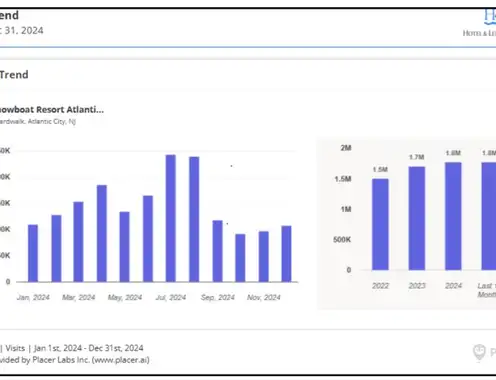Click the 500K axis label
The width and height of the screenshot is (496, 380).
[342, 240]
